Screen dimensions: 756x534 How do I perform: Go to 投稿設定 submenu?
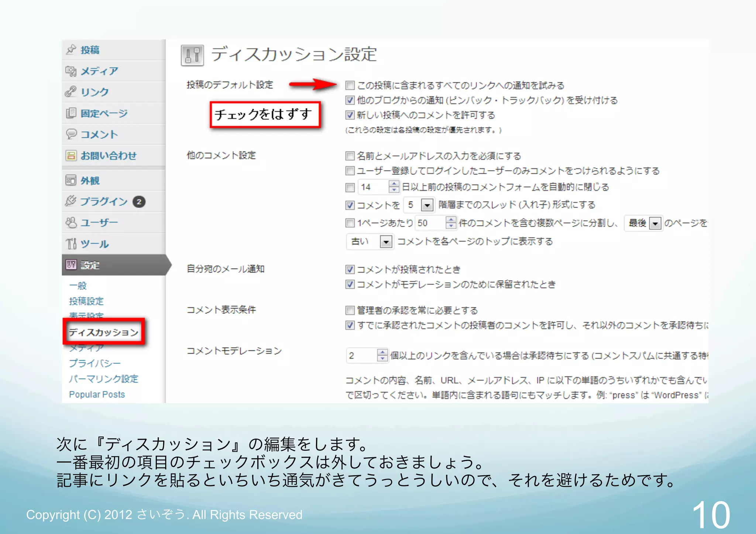[86, 301]
